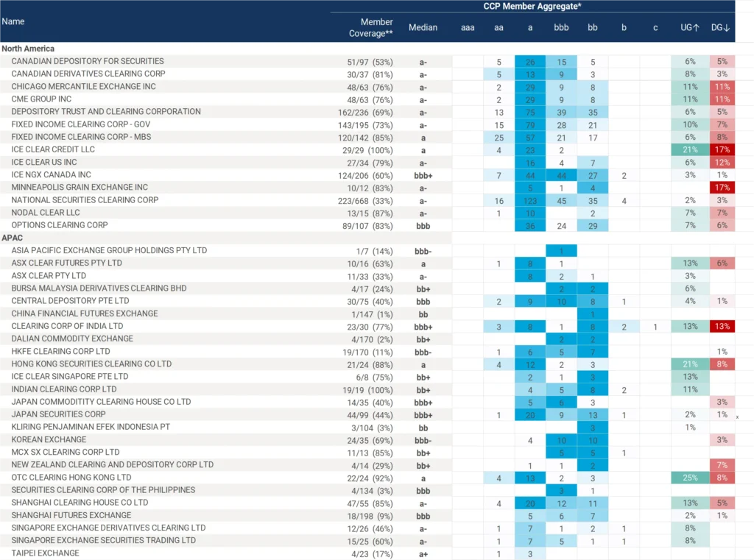Select CHICAGO MERCANTILE EXCHANGE INC name

[x=84, y=87]
